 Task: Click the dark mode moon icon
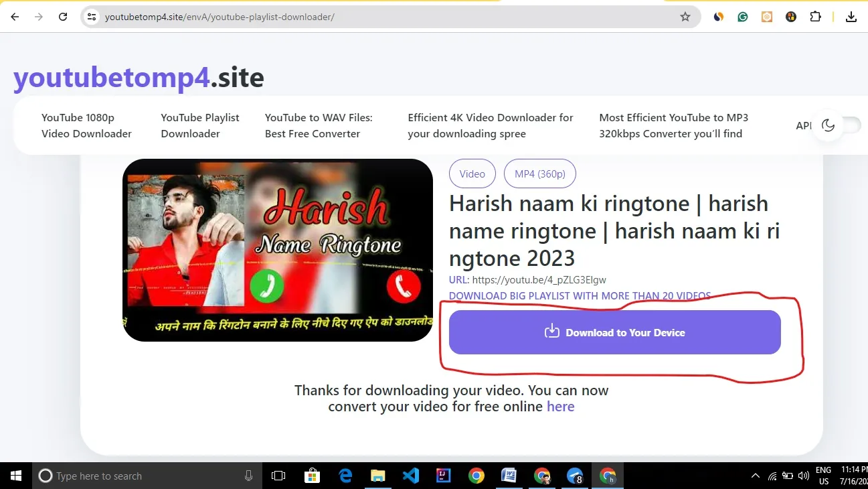point(829,125)
